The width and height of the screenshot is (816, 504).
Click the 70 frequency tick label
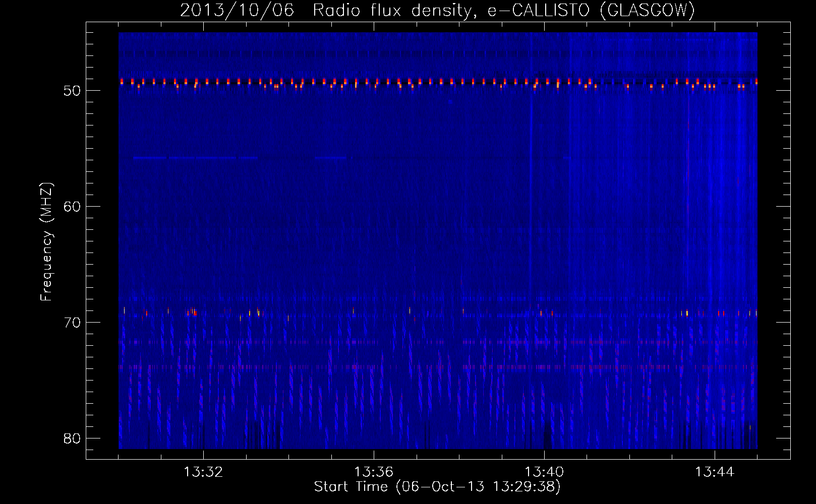72,323
